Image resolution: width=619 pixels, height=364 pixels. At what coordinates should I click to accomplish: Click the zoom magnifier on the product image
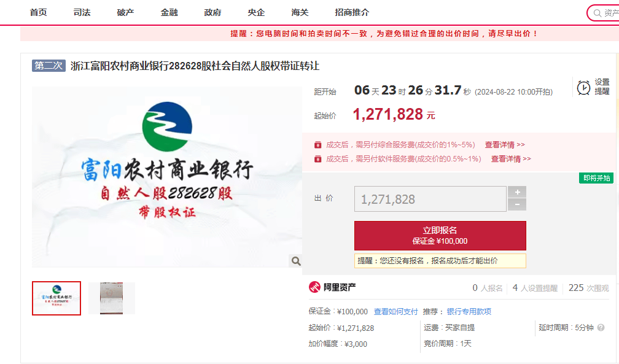coord(295,260)
